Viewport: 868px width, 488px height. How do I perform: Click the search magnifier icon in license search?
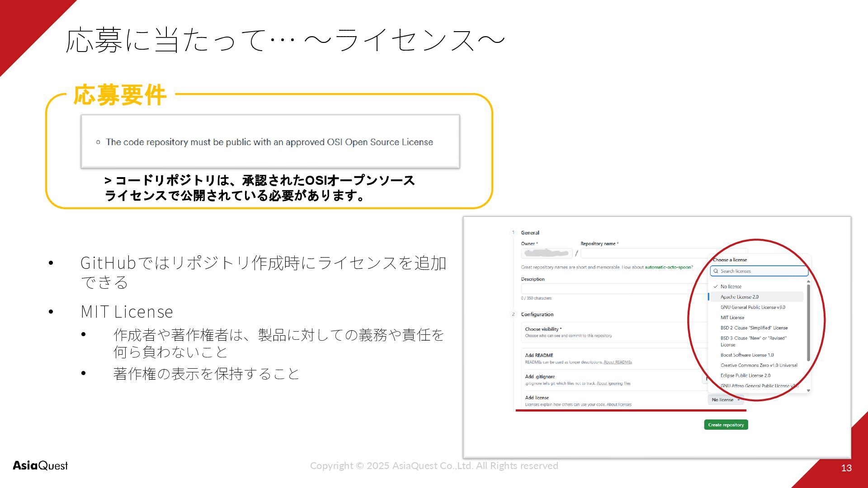[716, 271]
